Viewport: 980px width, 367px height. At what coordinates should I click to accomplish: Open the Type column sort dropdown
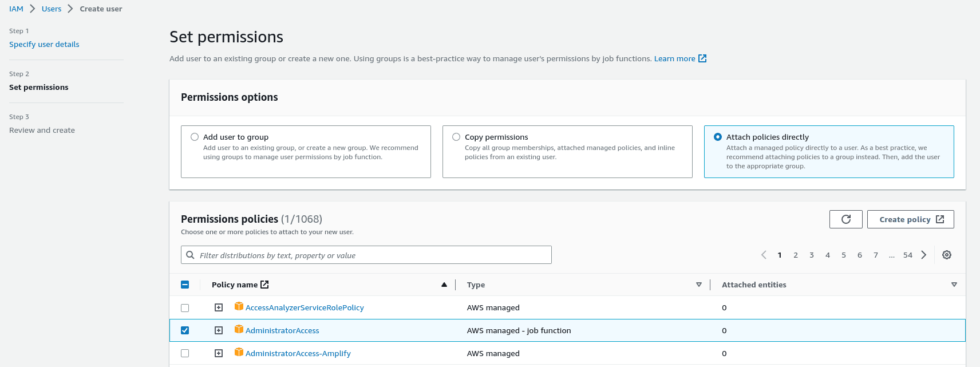pos(699,285)
